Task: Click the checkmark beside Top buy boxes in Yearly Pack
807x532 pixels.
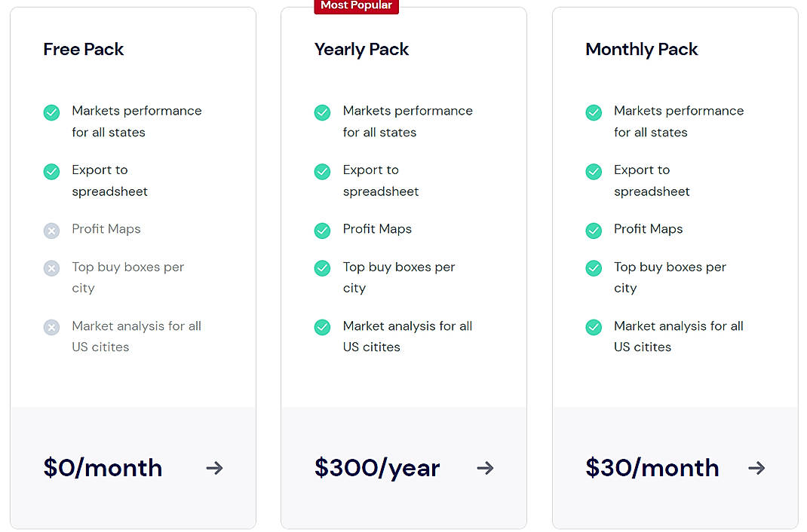Action: pyautogui.click(x=322, y=268)
